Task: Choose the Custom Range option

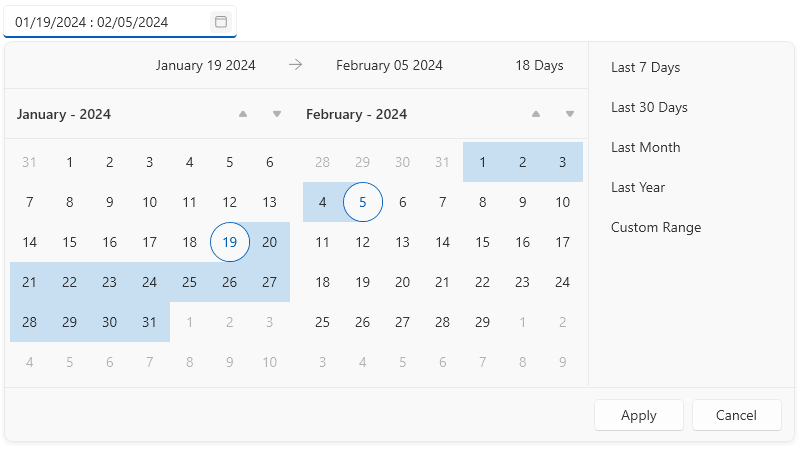Action: [656, 227]
